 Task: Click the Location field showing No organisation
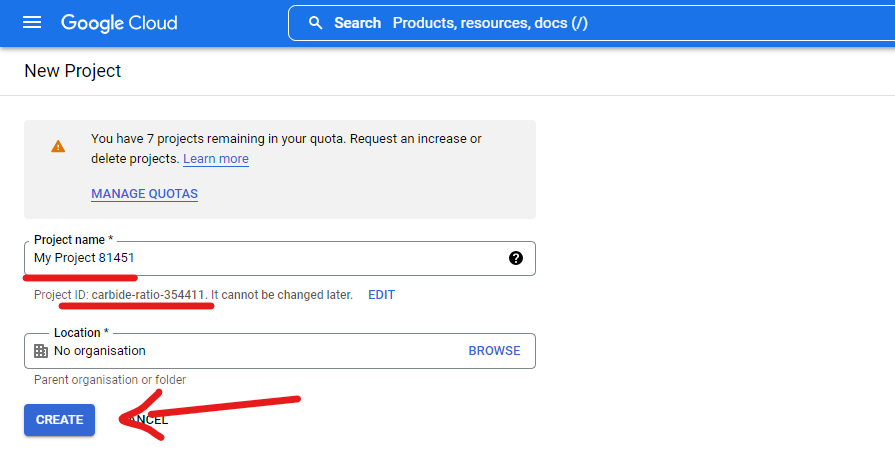pyautogui.click(x=280, y=351)
